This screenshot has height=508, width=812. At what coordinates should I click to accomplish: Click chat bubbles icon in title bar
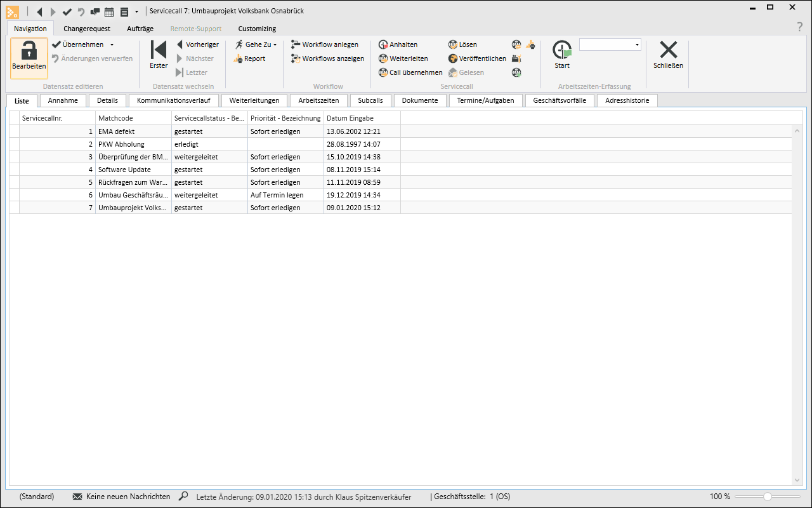[x=95, y=11]
